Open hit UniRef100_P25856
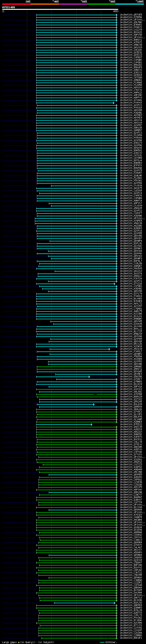The width and height of the screenshot is (146, 644). click(131, 17)
